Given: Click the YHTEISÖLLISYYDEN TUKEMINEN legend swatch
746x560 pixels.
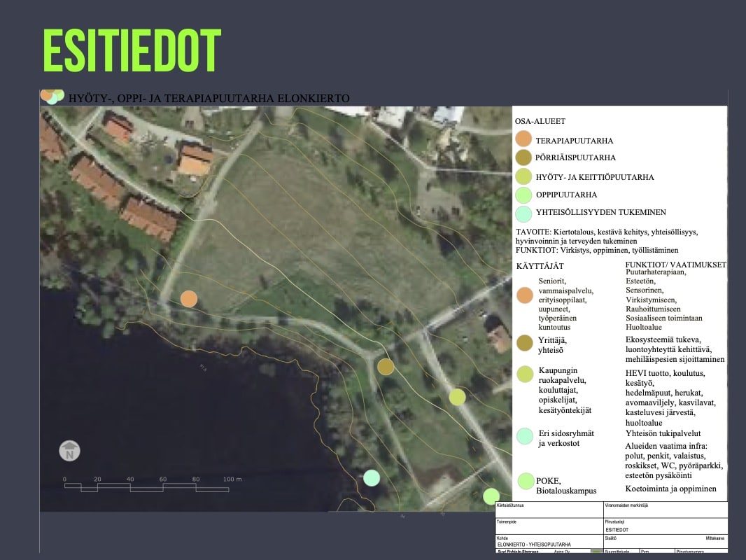Looking at the screenshot, I should coord(523,213).
